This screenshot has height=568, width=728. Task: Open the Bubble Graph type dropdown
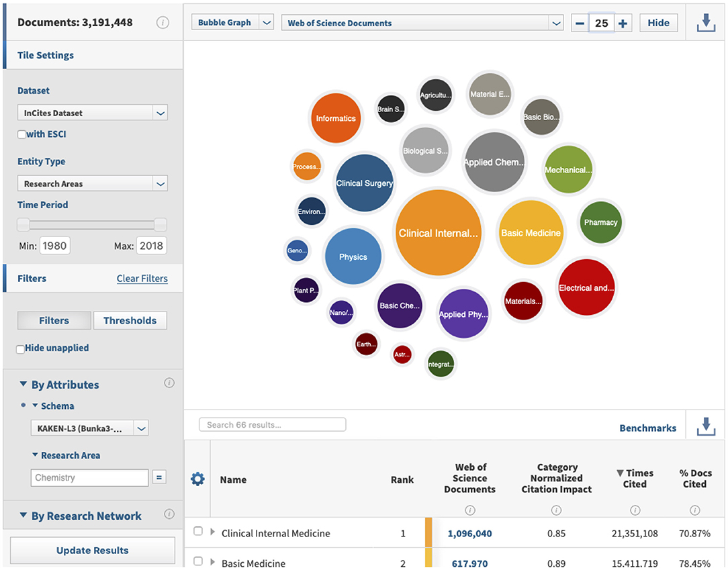[x=232, y=22]
